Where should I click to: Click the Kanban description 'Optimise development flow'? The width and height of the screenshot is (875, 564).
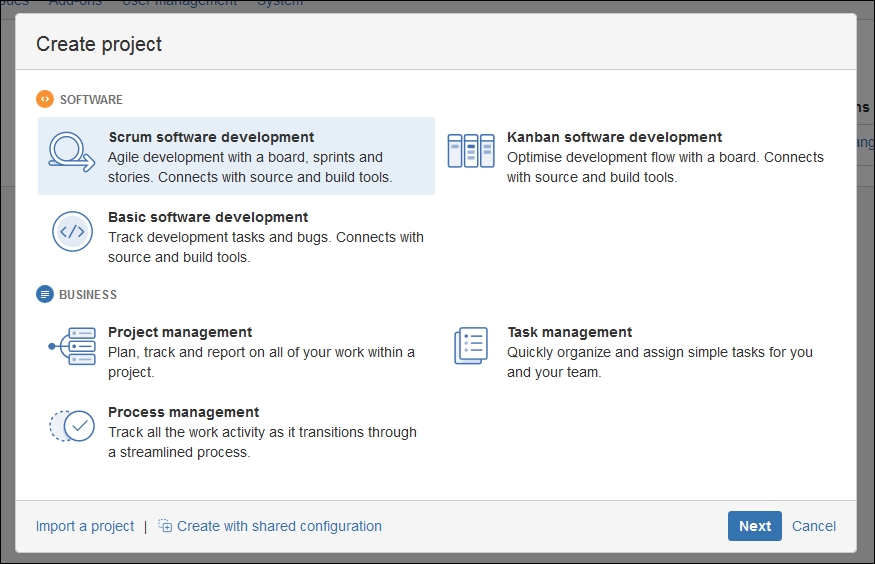(x=665, y=167)
